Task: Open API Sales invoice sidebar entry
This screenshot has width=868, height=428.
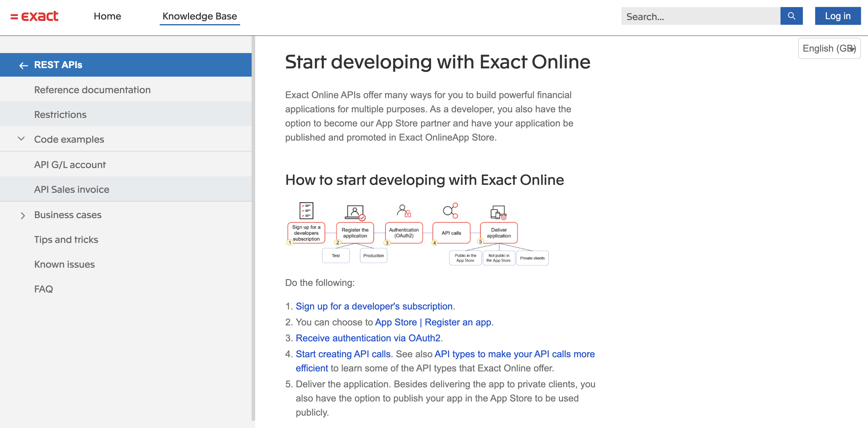Action: coord(126,189)
